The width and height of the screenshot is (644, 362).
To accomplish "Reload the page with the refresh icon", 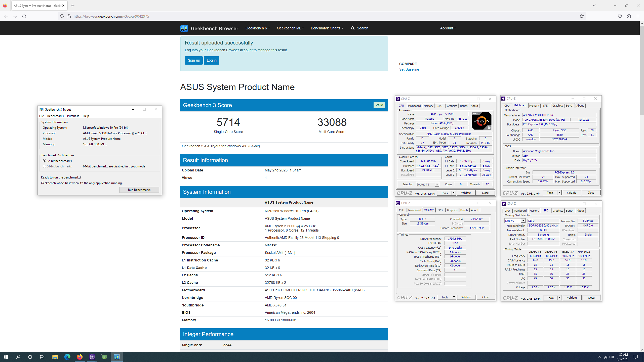I will [24, 16].
